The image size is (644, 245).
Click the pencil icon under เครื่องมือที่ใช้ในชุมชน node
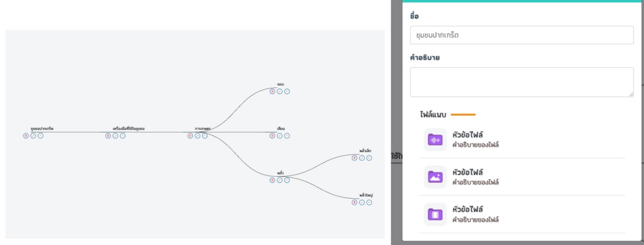(116, 136)
